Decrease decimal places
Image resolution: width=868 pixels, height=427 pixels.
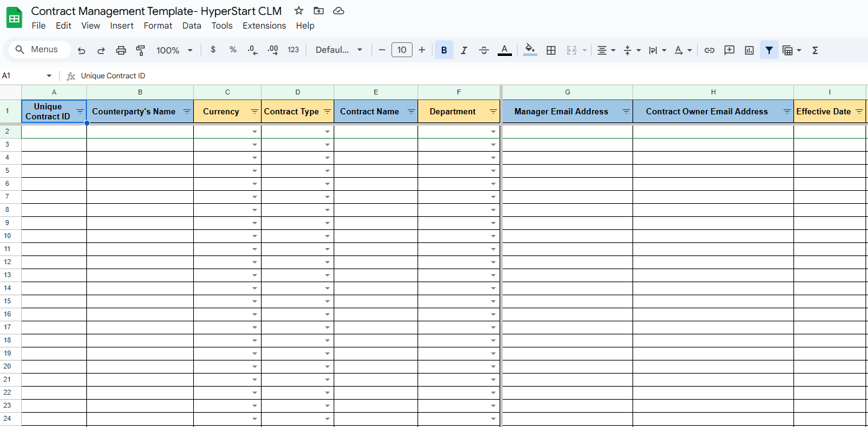coord(252,50)
